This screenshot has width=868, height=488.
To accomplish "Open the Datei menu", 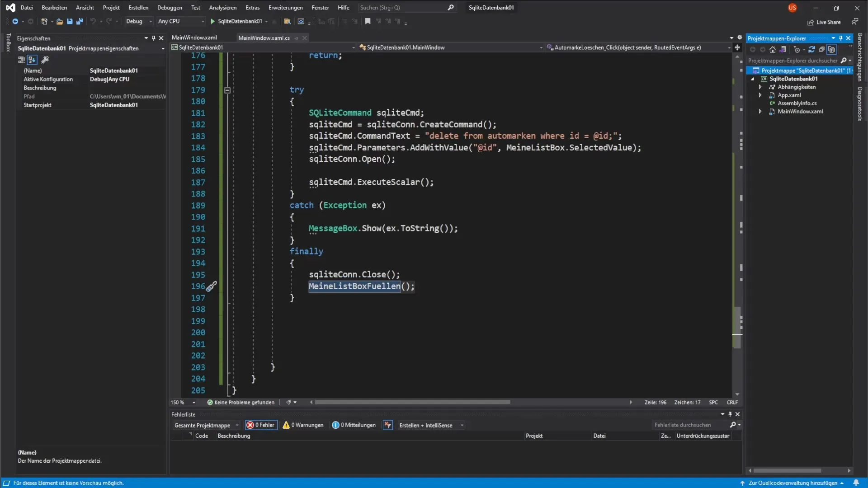I will (x=27, y=8).
